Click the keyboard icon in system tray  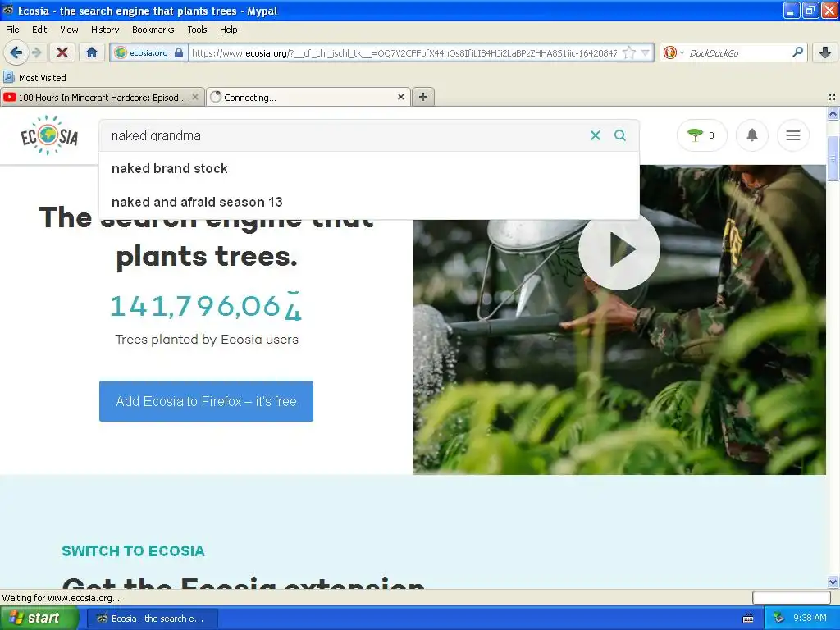pos(748,619)
